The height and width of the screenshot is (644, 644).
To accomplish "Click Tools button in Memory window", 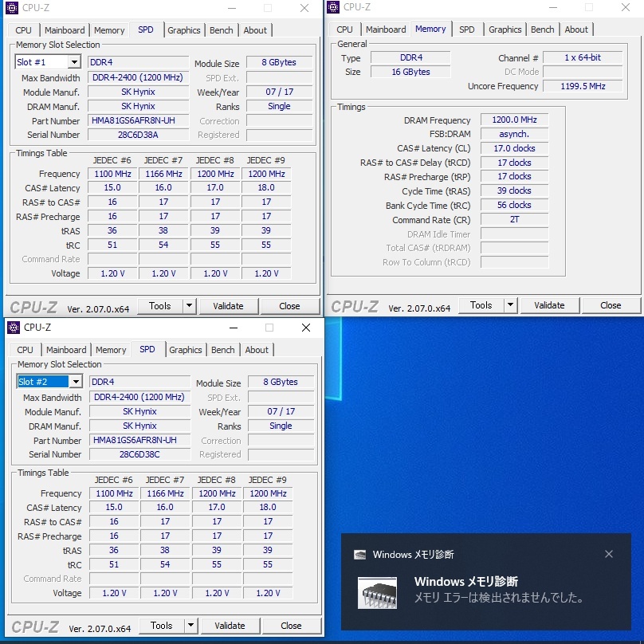I will pyautogui.click(x=481, y=304).
